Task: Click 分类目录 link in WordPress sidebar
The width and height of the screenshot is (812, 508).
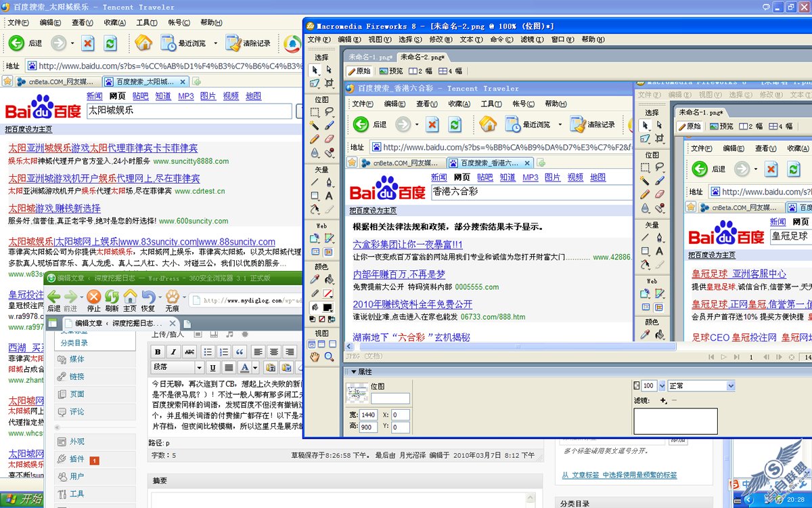Action: [74, 343]
